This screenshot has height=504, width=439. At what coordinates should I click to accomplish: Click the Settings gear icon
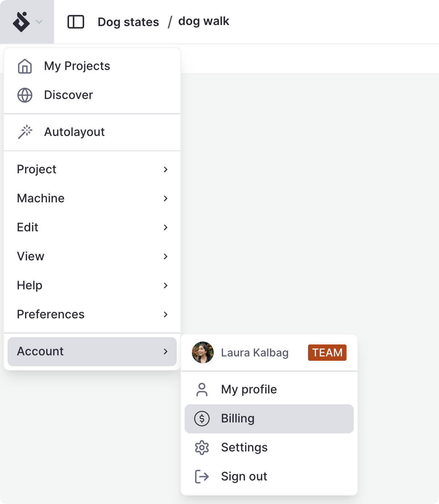(x=202, y=447)
